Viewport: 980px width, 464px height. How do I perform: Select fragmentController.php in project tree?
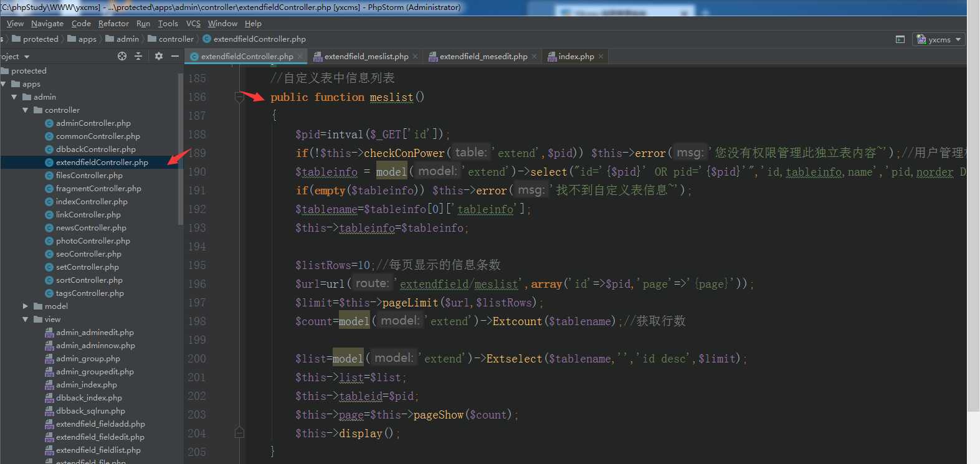(98, 189)
